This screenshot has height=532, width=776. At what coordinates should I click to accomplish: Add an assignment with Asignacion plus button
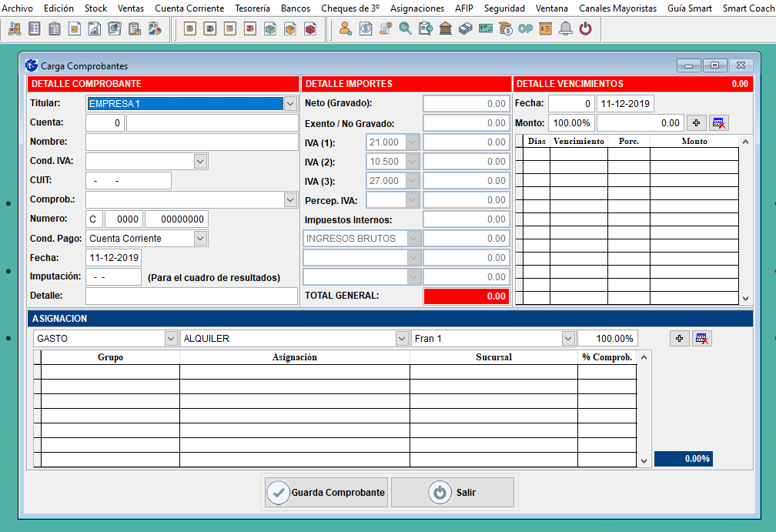point(679,339)
